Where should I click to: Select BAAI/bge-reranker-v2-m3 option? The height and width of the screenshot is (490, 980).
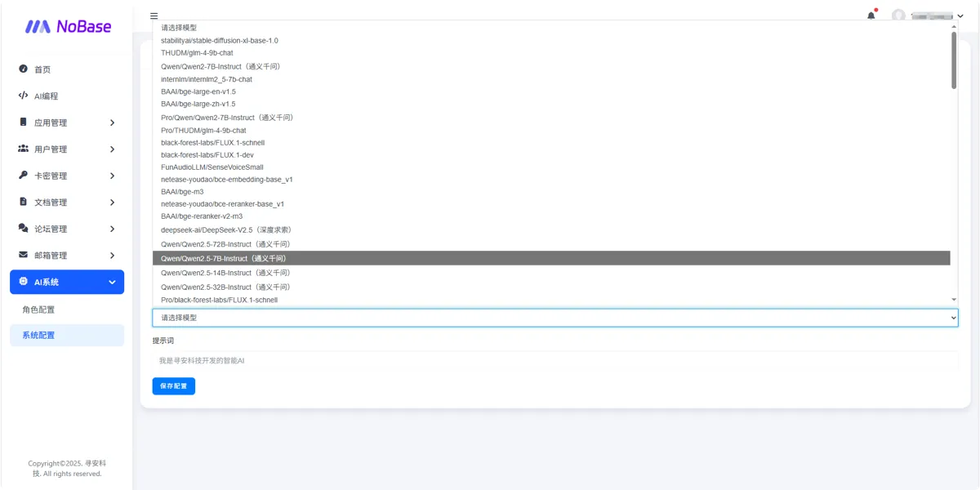(x=551, y=216)
